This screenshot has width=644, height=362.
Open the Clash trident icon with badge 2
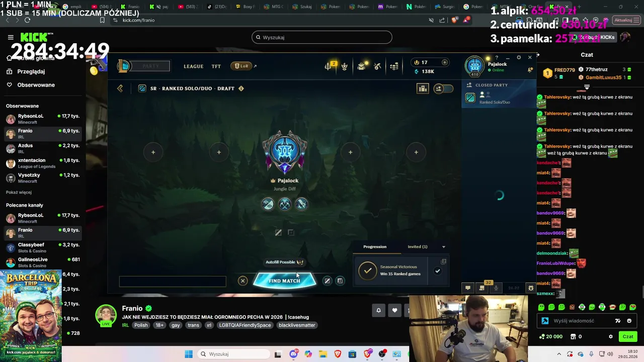pyautogui.click(x=329, y=66)
